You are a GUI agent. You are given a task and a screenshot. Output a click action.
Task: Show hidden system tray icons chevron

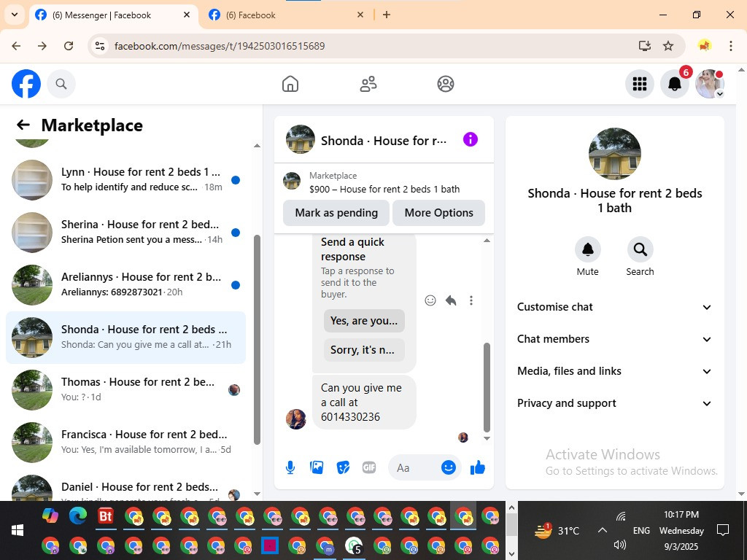click(602, 530)
